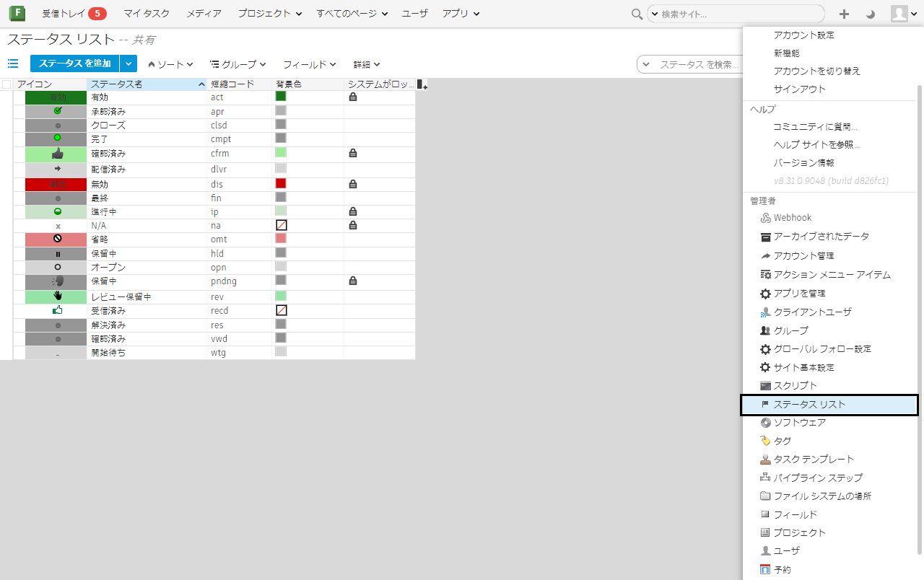Viewport: 924px width, 580px height.
Task: Click the hand icon in レビュー保留中 row
Action: (58, 296)
